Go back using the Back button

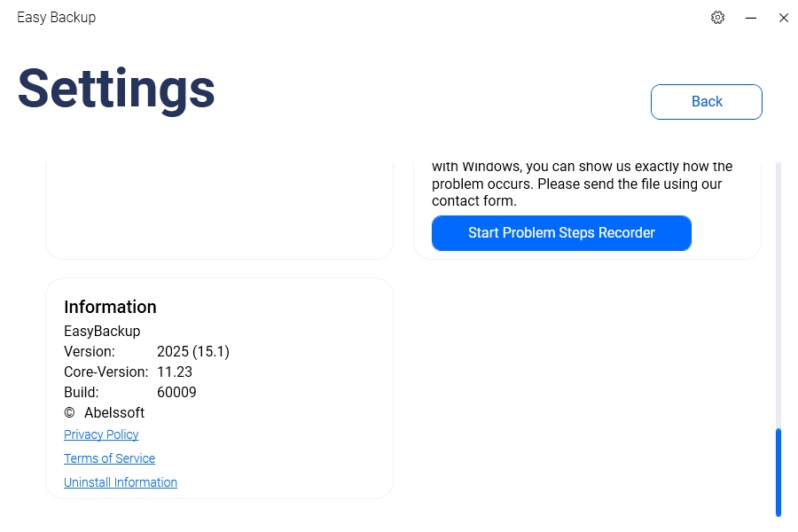pos(707,102)
